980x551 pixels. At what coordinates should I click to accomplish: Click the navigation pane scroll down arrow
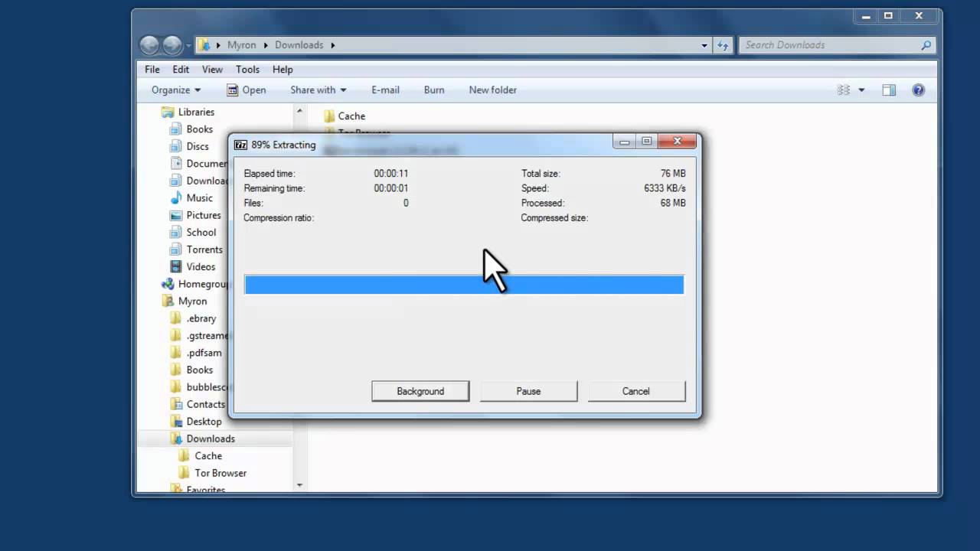click(x=299, y=484)
